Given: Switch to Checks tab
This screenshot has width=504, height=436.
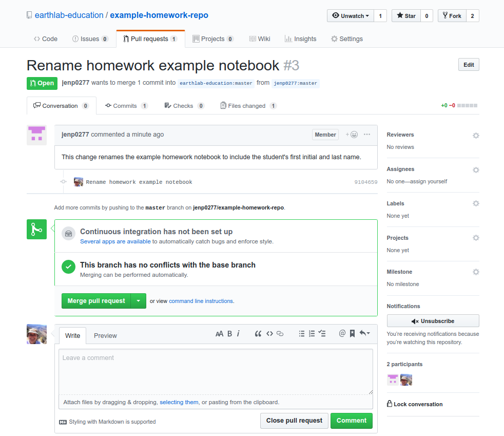Looking at the screenshot, I should [x=184, y=106].
